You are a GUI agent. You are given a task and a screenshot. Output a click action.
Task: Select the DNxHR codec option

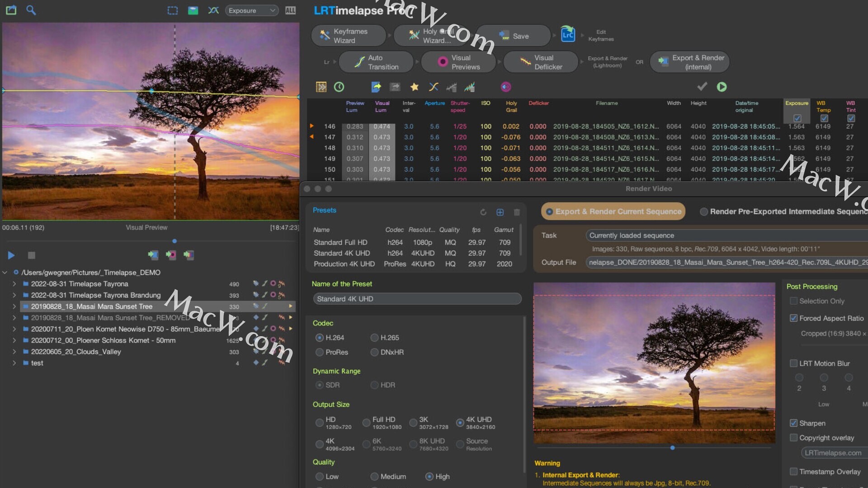point(374,352)
